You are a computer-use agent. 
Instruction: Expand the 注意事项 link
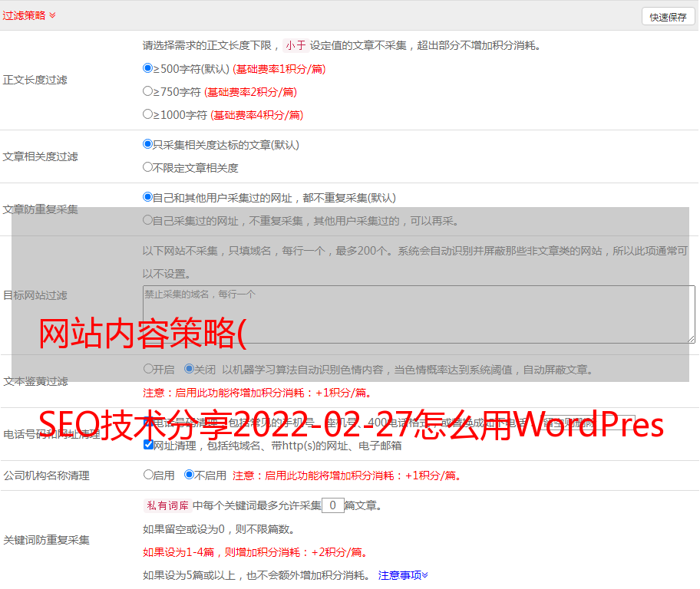tap(403, 575)
